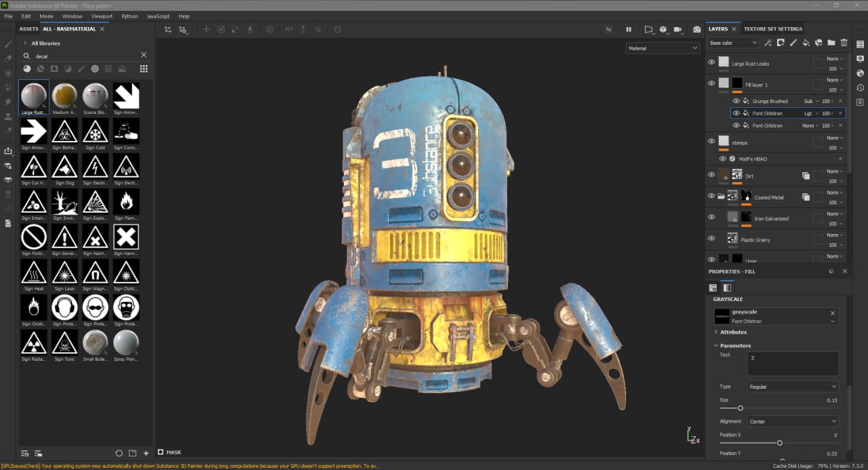The height and width of the screenshot is (470, 868).
Task: Toggle visibility of Grunge Brushed effect
Action: click(736, 101)
